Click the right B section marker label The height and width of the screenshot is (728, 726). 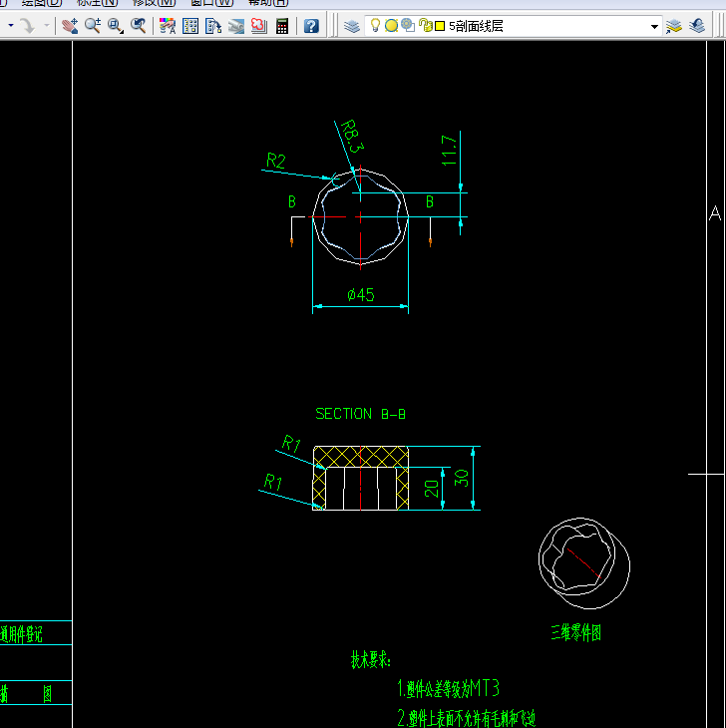[430, 201]
